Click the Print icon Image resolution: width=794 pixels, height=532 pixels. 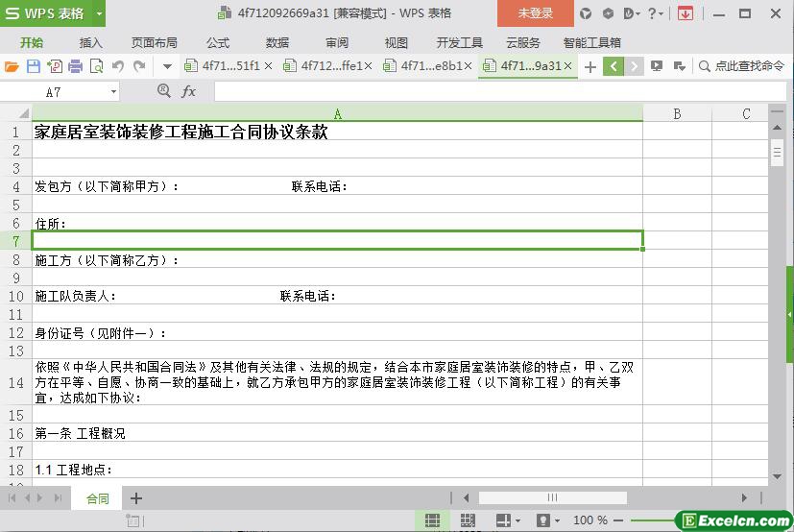[x=76, y=66]
